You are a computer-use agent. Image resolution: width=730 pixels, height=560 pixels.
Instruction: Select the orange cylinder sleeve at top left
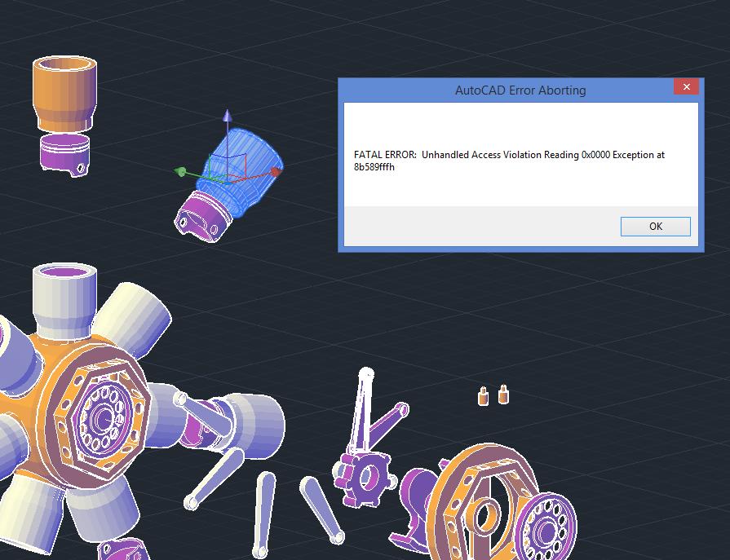point(64,94)
